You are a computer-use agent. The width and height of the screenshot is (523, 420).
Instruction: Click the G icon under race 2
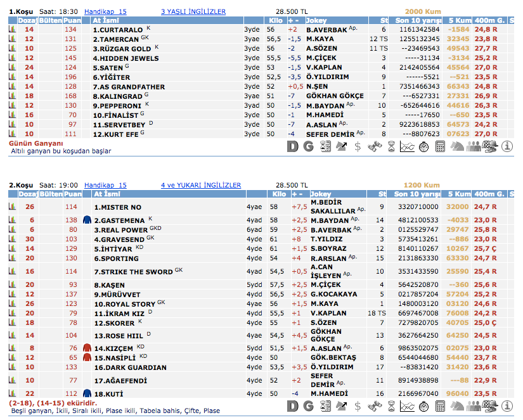pos(309,405)
